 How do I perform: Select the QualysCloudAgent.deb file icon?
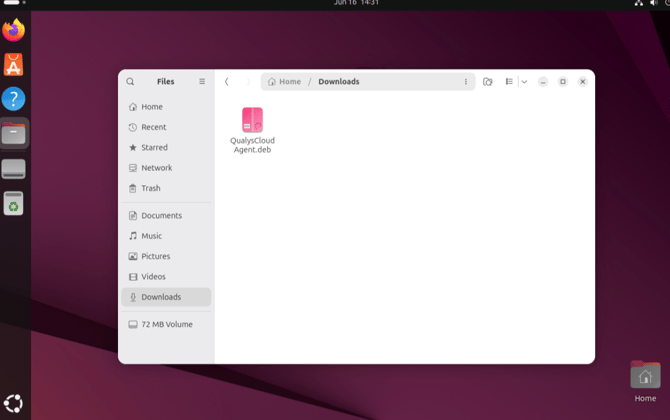252,120
